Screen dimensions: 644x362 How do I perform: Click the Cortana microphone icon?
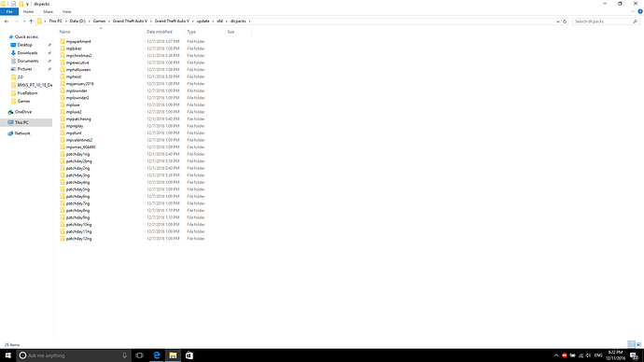pos(124,355)
